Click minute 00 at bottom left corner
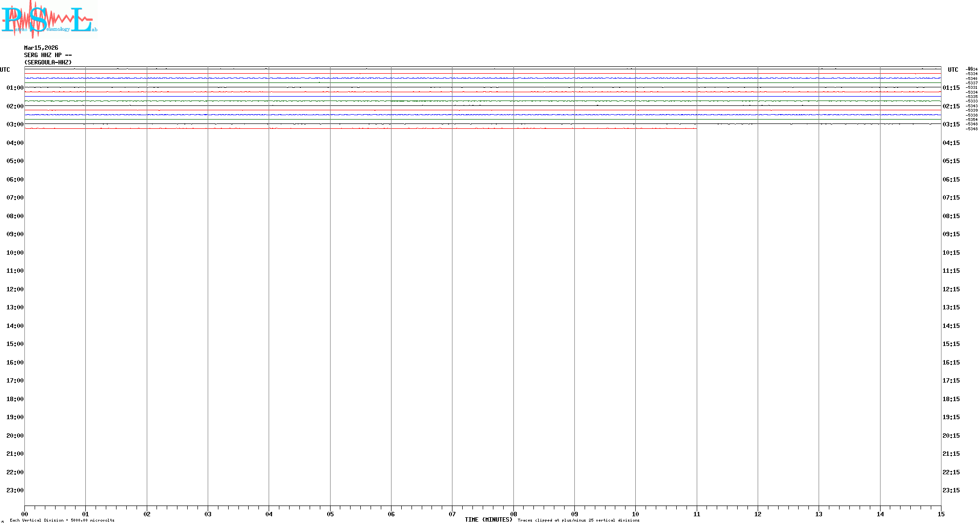980x527 pixels. click(x=24, y=514)
